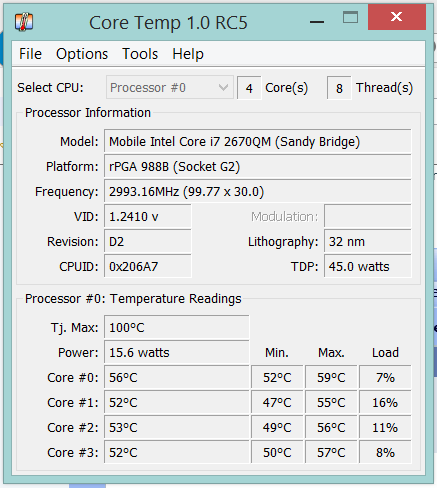The width and height of the screenshot is (437, 488).
Task: Click the Tj. Max value 100°C
Action: click(177, 328)
